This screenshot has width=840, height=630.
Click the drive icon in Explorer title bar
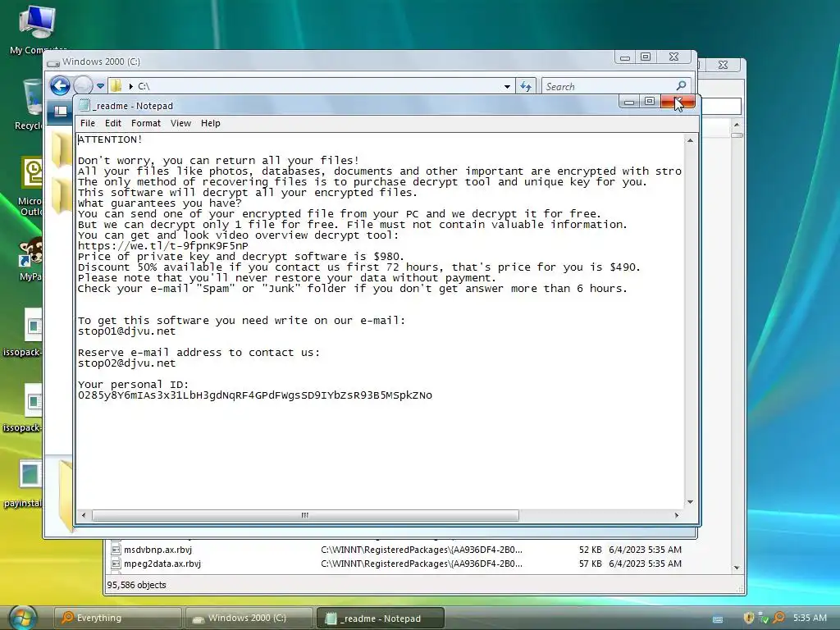53,62
